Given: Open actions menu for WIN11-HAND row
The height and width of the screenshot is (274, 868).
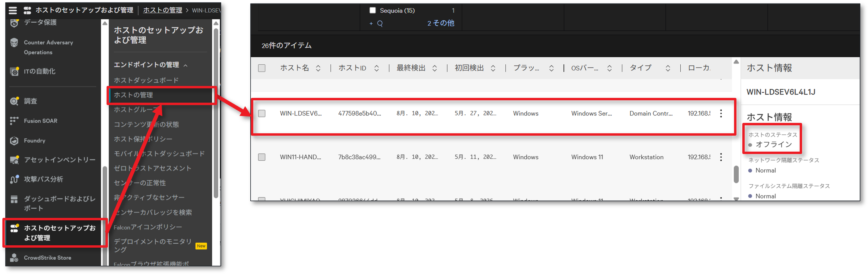Looking at the screenshot, I should pos(721,157).
